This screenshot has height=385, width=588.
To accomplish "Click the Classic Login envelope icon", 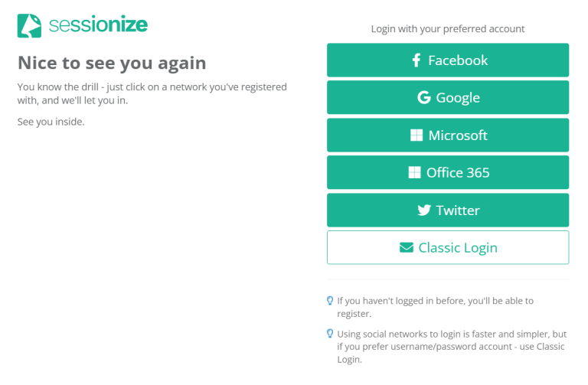I will pos(407,248).
